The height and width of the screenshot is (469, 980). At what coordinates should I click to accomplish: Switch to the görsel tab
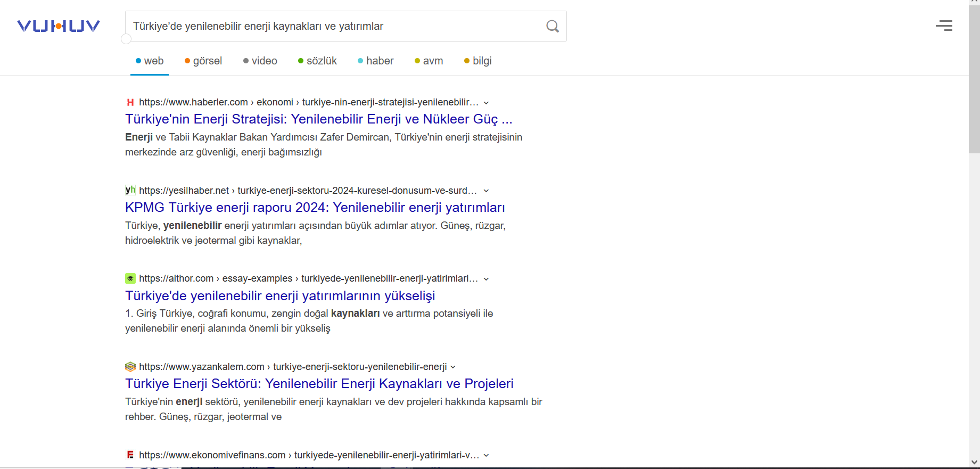tap(203, 61)
